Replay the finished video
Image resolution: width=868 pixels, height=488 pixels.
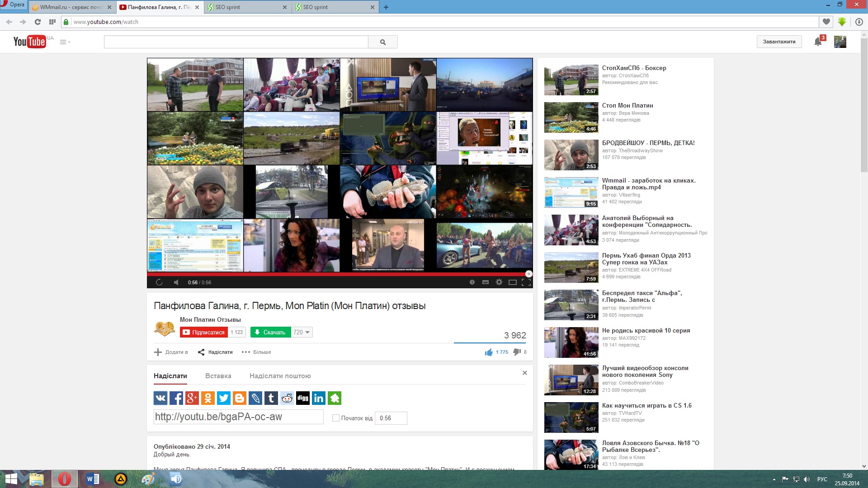pyautogui.click(x=159, y=282)
